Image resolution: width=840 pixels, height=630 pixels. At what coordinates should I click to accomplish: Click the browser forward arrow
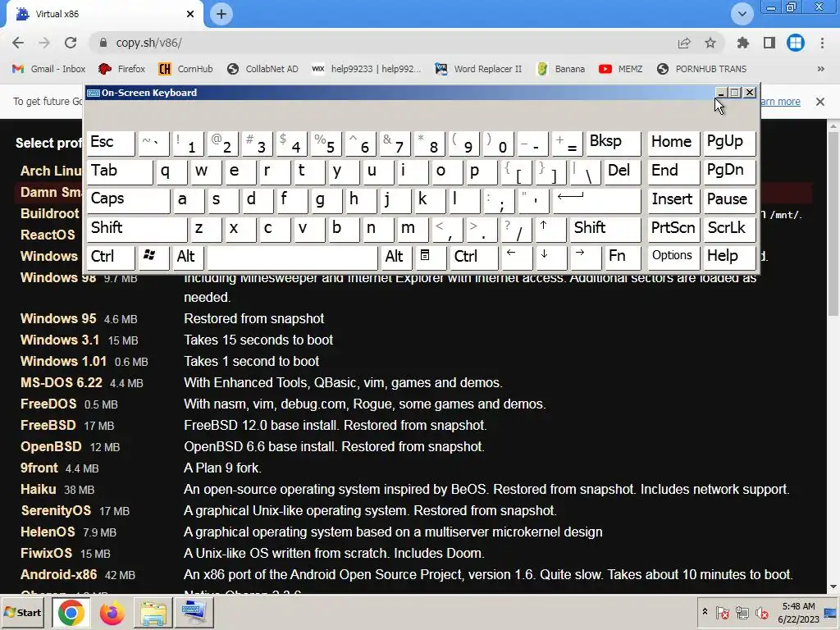point(44,43)
